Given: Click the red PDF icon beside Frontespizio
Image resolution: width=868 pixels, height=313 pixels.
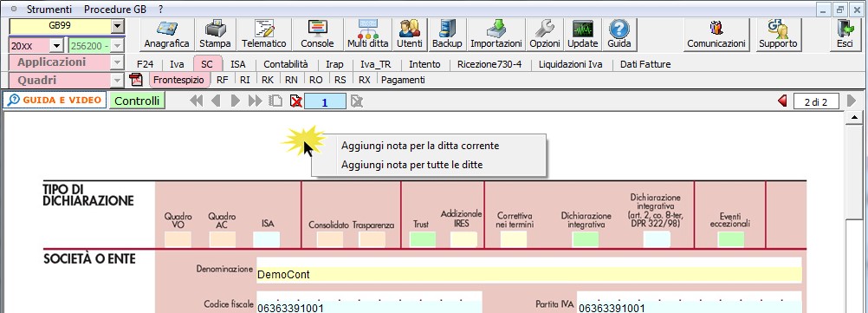Looking at the screenshot, I should (136, 80).
